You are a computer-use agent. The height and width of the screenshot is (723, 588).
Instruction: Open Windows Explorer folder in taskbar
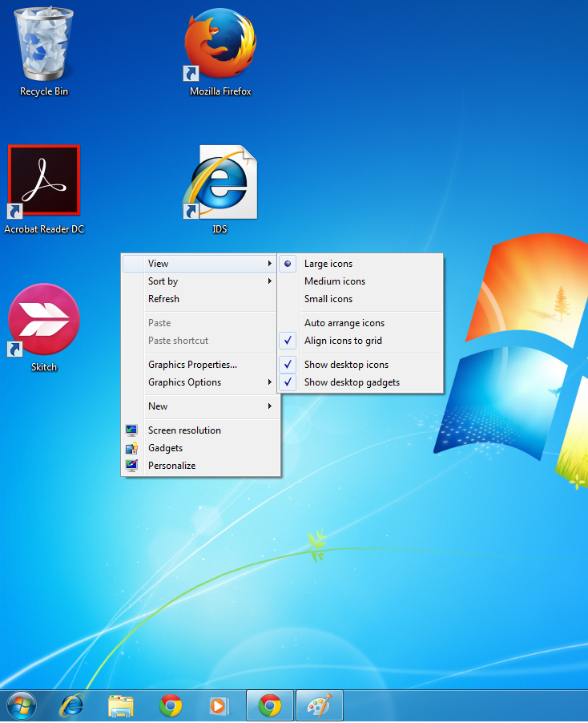click(121, 706)
